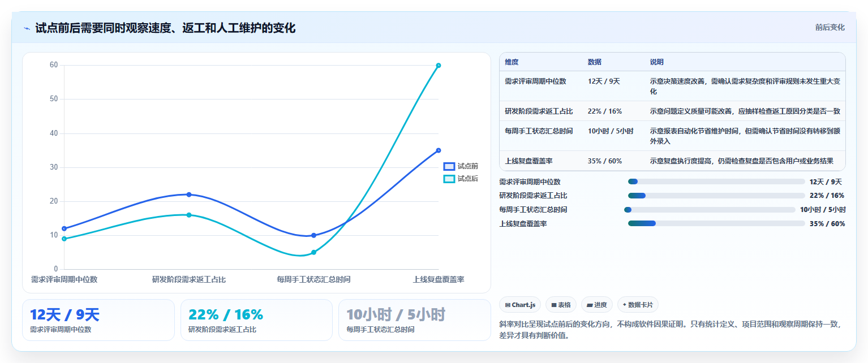This screenshot has width=868, height=363.
Task: Open the 12天 / 9天 KPI card
Action: (98, 320)
